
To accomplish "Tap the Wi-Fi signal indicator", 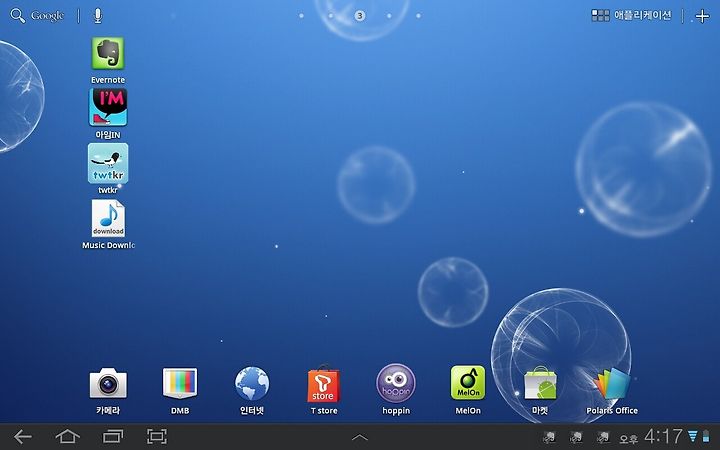I will (x=692, y=436).
